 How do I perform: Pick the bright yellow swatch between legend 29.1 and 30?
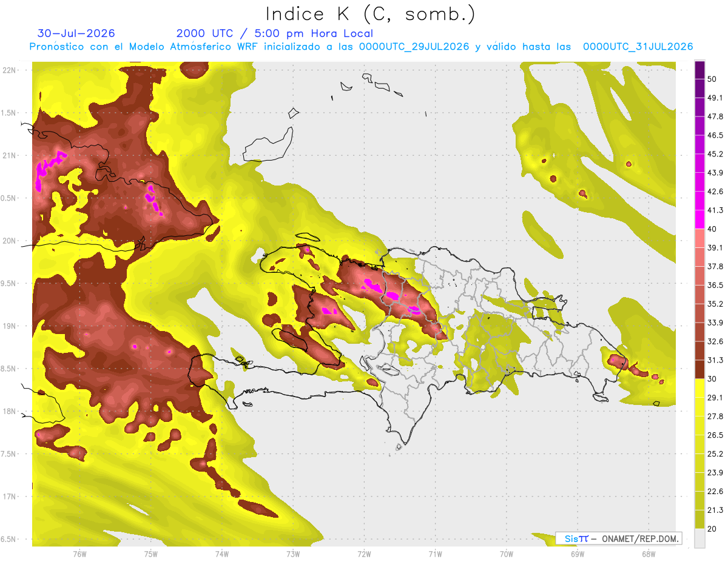[699, 388]
